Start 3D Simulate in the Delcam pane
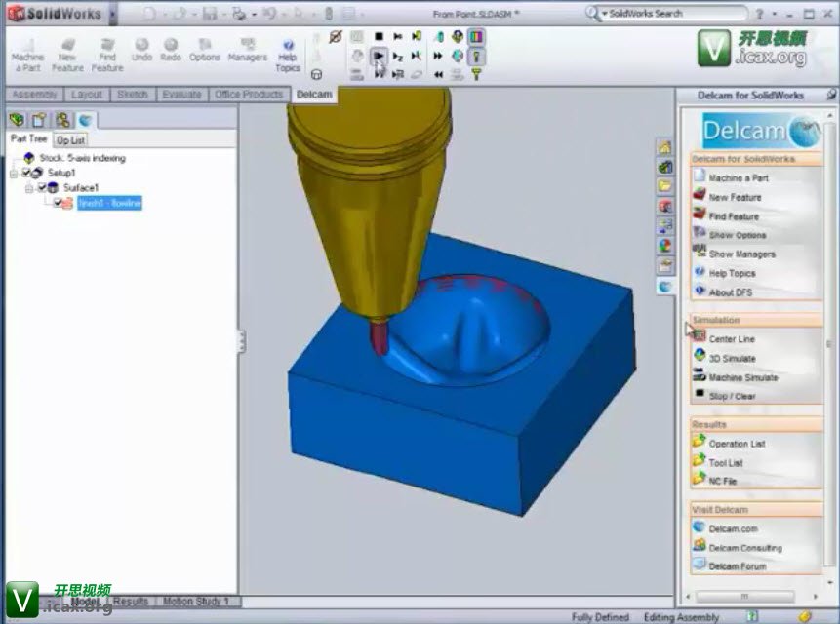This screenshot has height=624, width=840. tap(732, 359)
